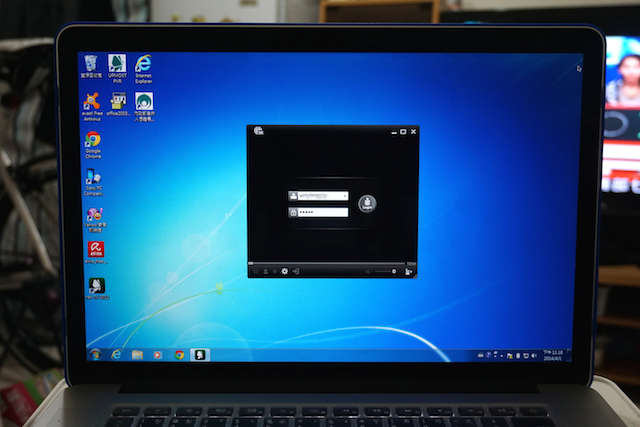640x427 pixels.
Task: Open the Internet Explorer desktop shortcut
Action: [144, 69]
